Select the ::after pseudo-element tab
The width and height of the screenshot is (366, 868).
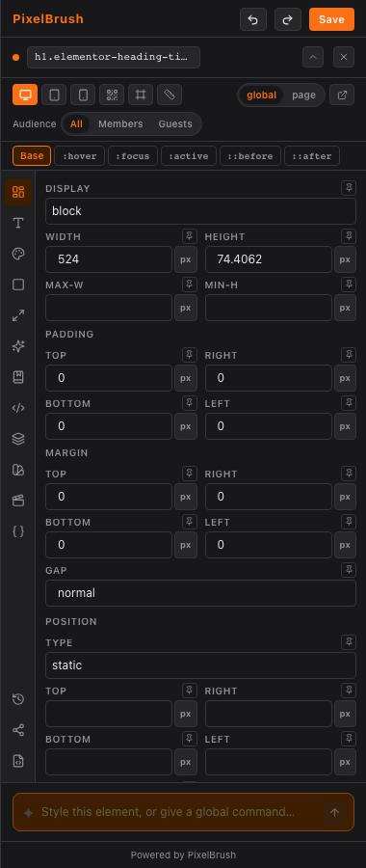point(312,155)
